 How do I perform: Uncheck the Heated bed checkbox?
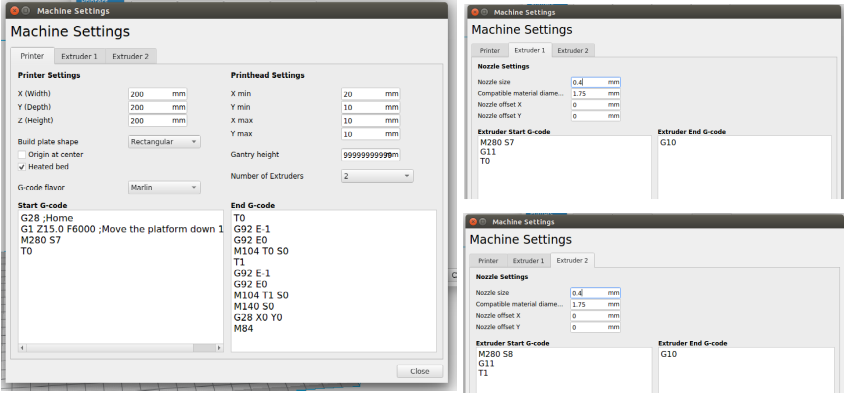22,167
